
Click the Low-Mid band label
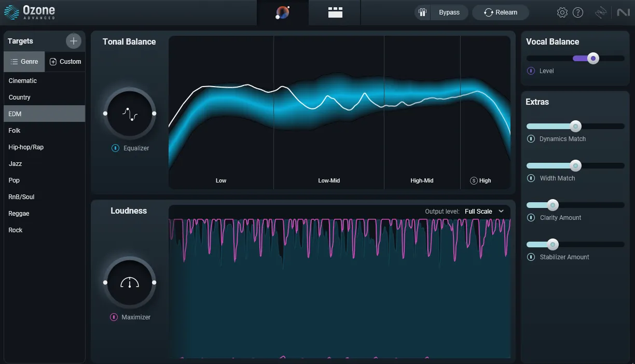[329, 180]
